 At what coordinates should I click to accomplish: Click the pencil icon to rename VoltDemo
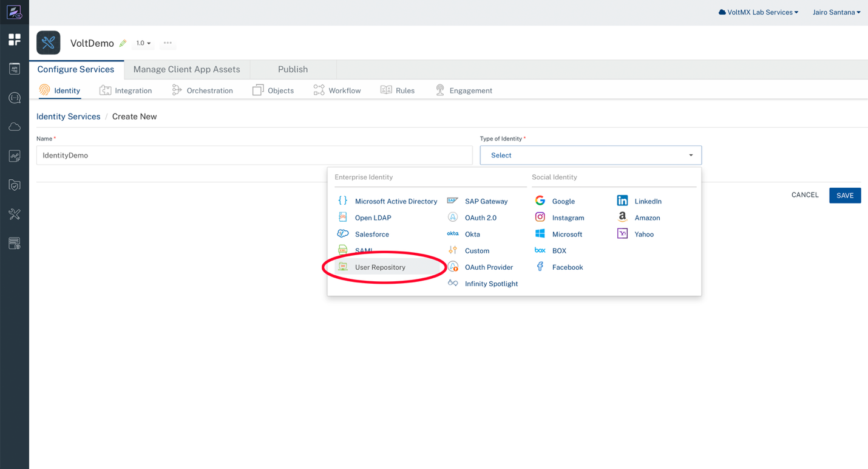(x=123, y=43)
